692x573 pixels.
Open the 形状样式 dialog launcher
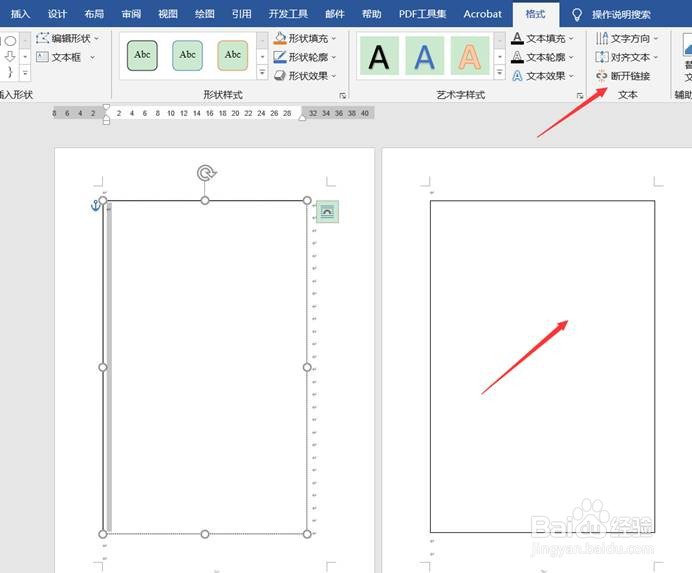point(342,95)
